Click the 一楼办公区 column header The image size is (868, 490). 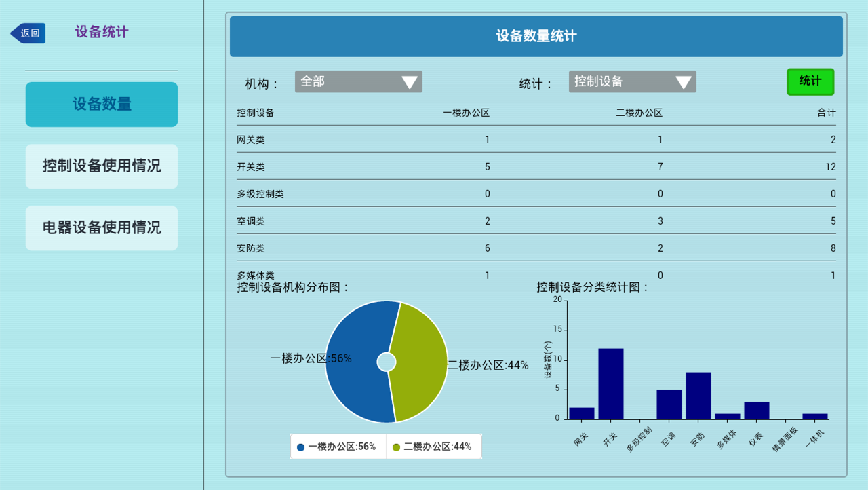(466, 113)
